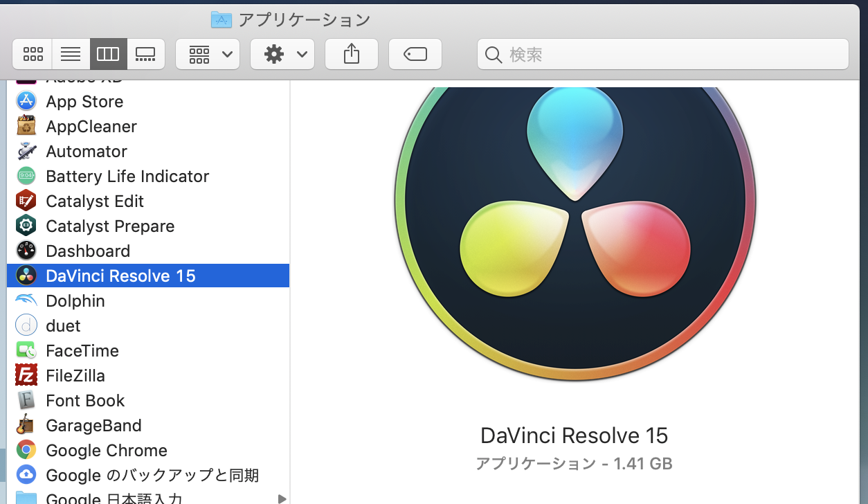
Task: Select the Automator robot icon
Action: point(26,151)
